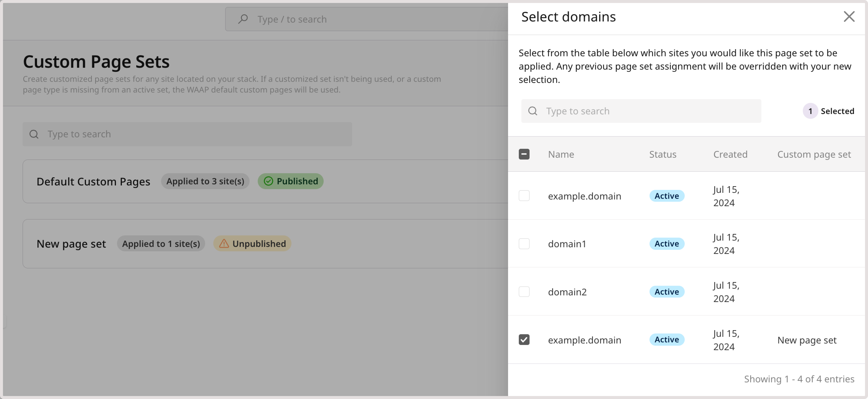Viewport: 868px width, 399px height.
Task: Click the search magnifier in the top search bar
Action: (x=243, y=19)
